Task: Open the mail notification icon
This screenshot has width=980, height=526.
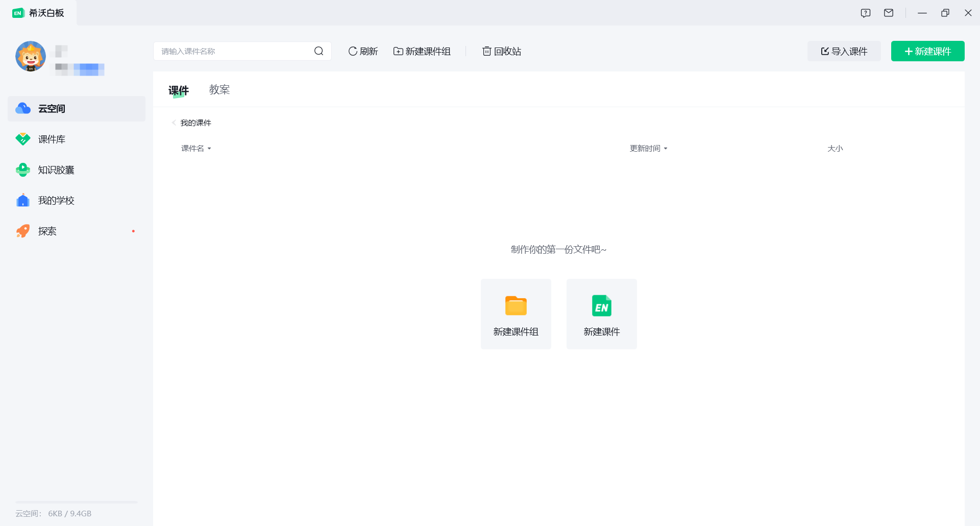Action: [x=889, y=13]
